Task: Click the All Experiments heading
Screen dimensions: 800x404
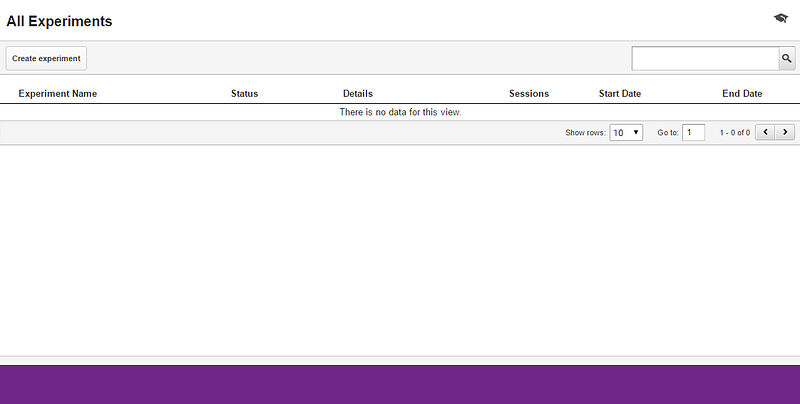Action: coord(59,21)
